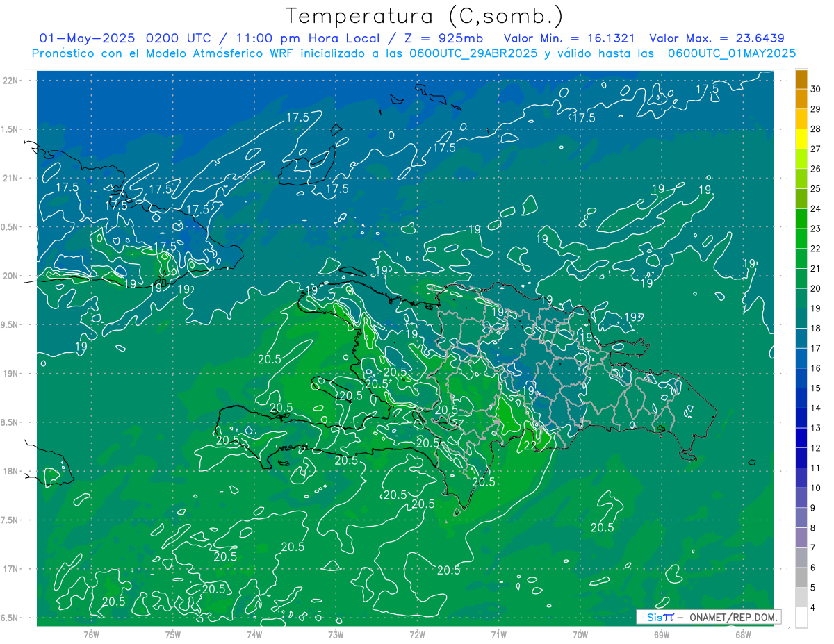Click the "76W" longitude axis label
Screen dimensions: 834x644
point(91,635)
